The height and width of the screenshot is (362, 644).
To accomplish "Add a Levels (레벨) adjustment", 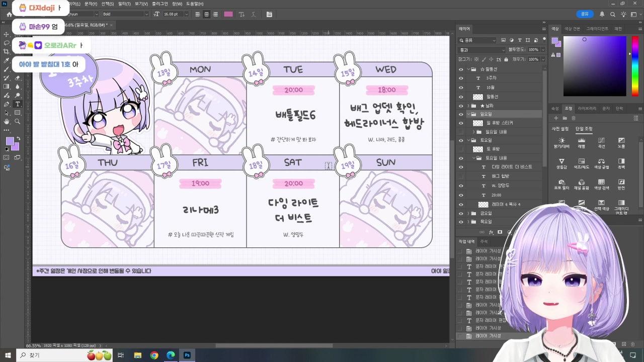I will (581, 142).
